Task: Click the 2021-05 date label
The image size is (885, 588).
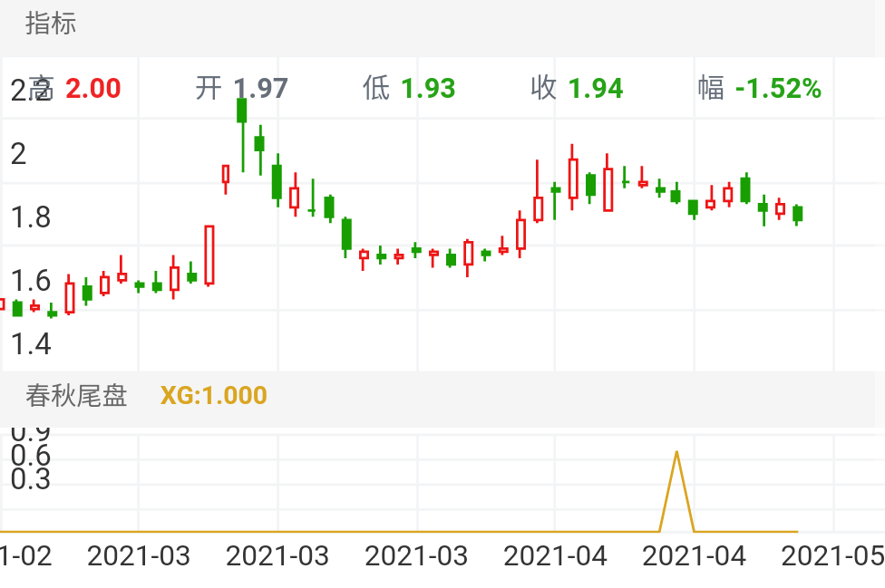Action: point(832,555)
